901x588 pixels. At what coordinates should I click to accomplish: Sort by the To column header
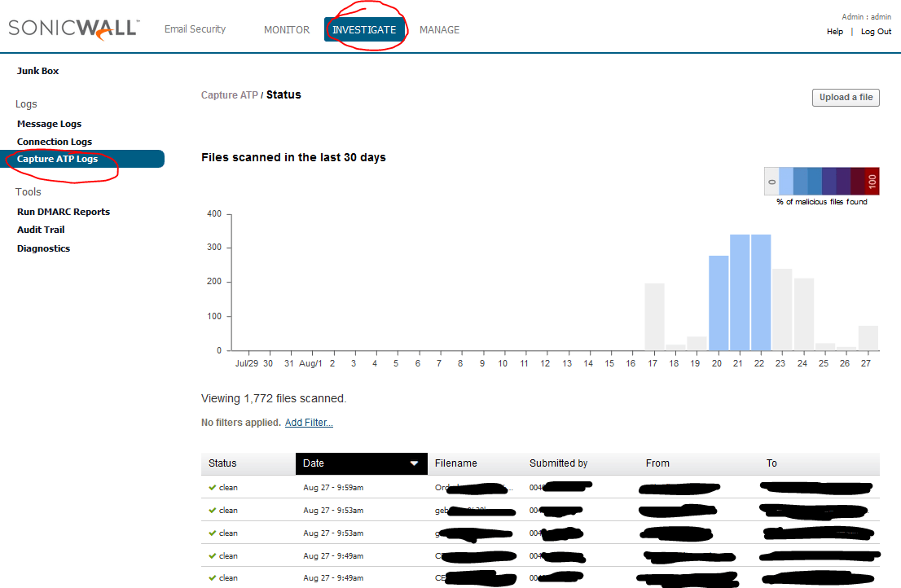[x=771, y=463]
